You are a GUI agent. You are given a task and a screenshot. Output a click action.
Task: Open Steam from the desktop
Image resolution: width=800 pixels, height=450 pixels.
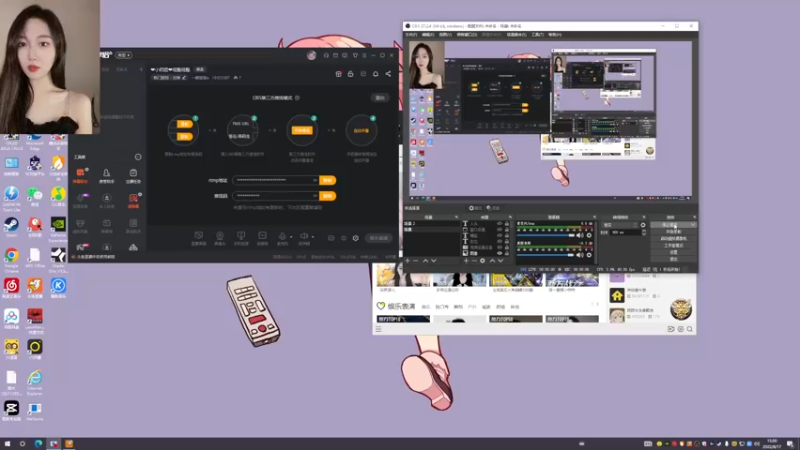(x=11, y=225)
